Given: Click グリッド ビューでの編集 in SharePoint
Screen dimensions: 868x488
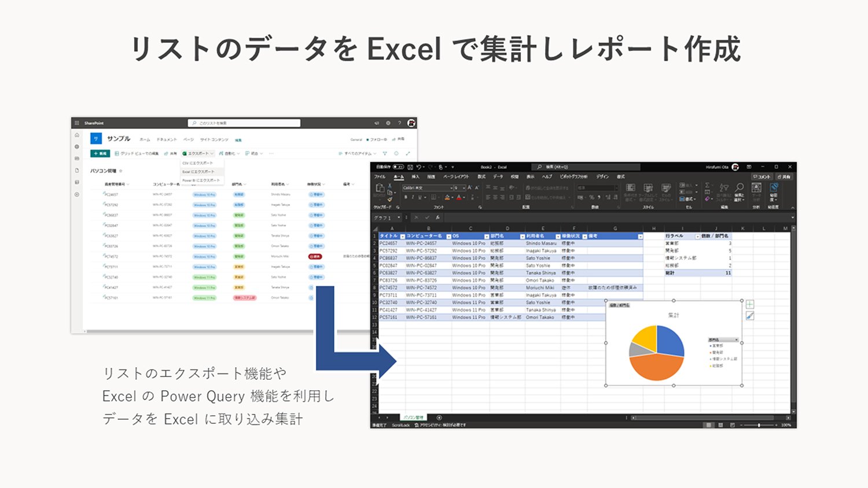Looking at the screenshot, I should pyautogui.click(x=137, y=154).
